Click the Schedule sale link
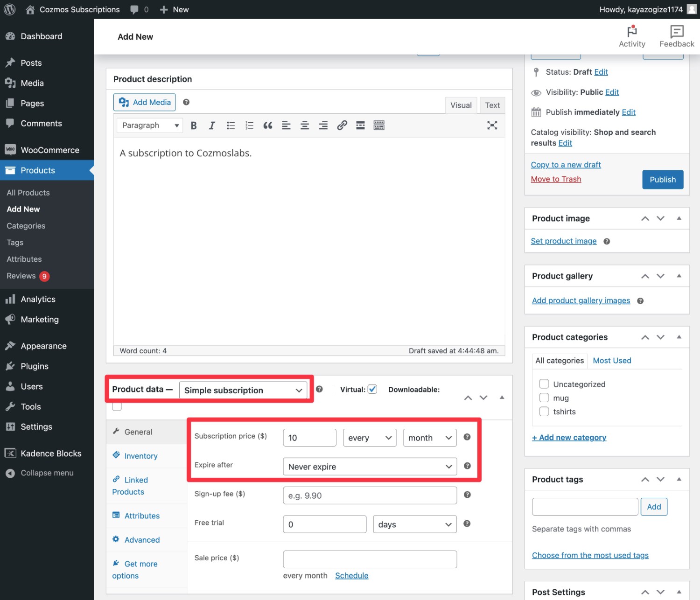Image resolution: width=700 pixels, height=600 pixels. point(352,576)
